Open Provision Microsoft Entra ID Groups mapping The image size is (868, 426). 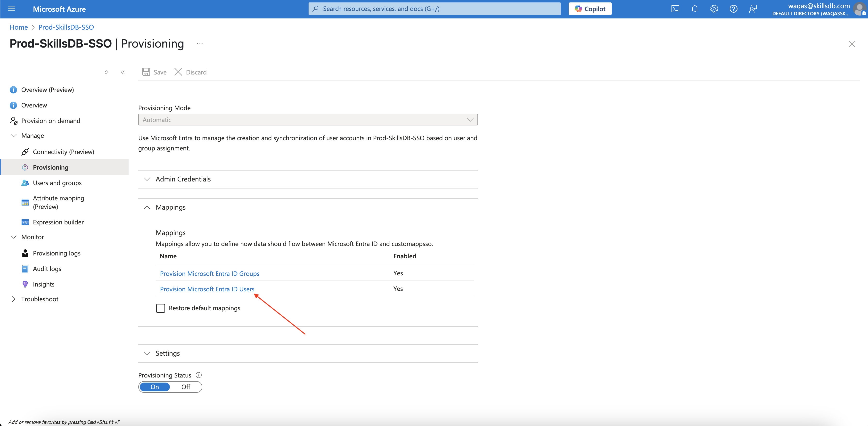pyautogui.click(x=210, y=273)
